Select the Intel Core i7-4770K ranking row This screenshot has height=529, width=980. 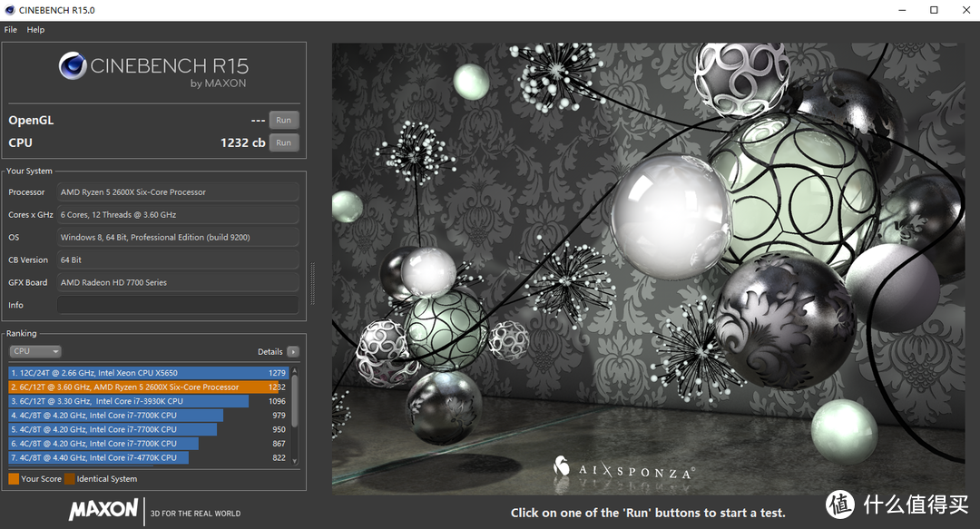click(x=149, y=457)
